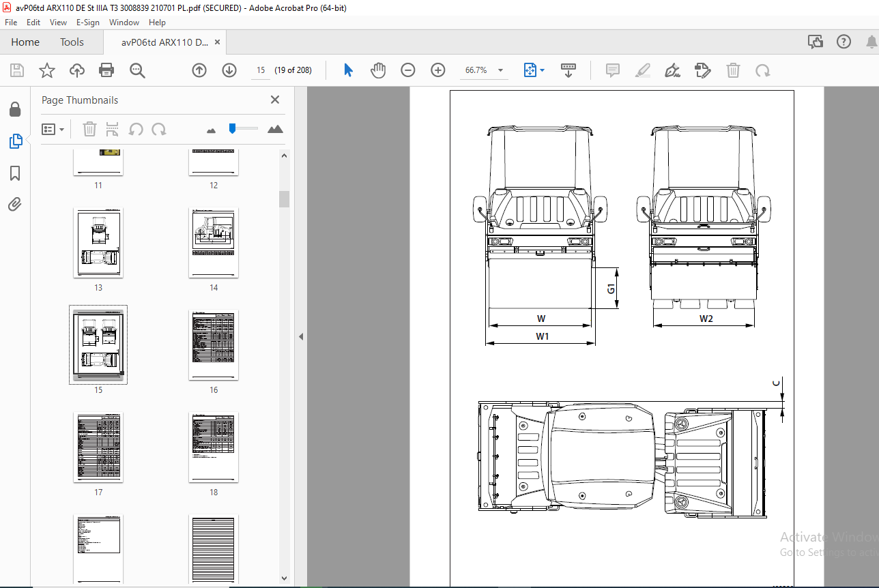
Task: Select the Highlight text tool
Action: click(x=643, y=70)
